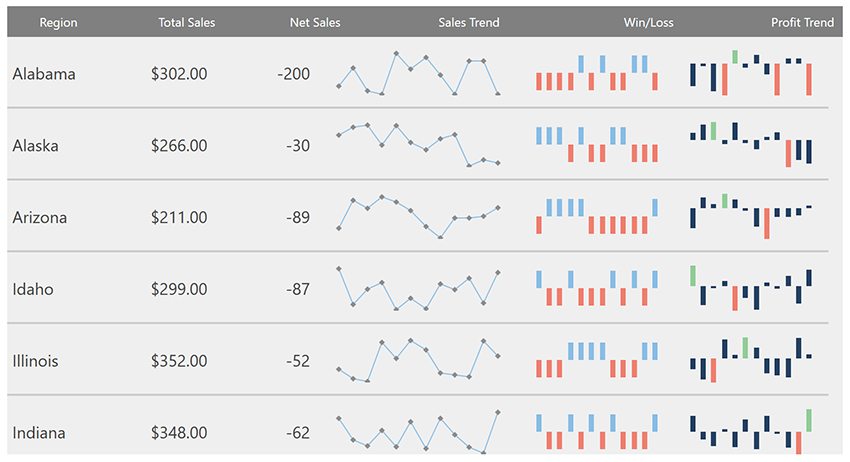Click the Illinois profit trend column chart
Image resolution: width=850 pixels, height=462 pixels.
click(750, 360)
